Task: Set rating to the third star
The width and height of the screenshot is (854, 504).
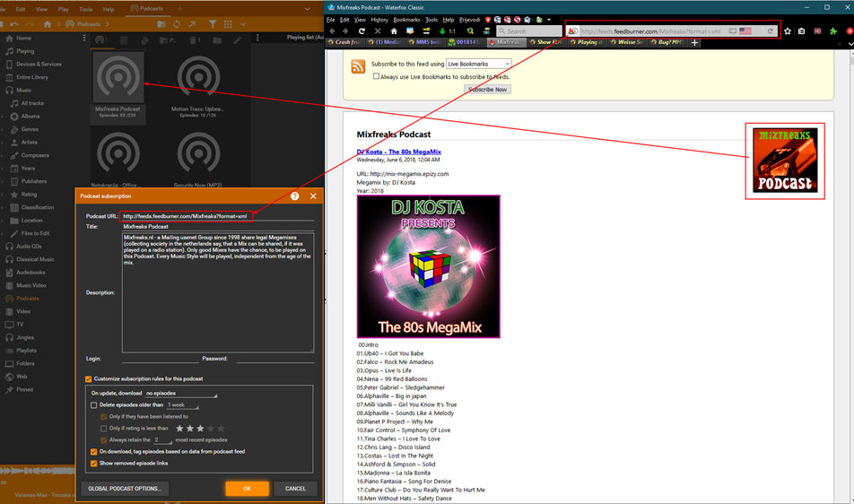Action: click(200, 429)
